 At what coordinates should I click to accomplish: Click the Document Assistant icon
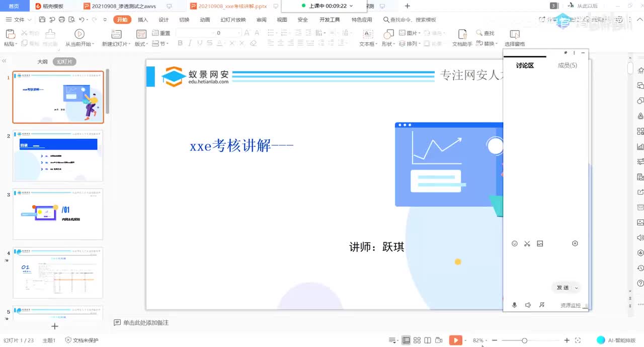pyautogui.click(x=462, y=34)
